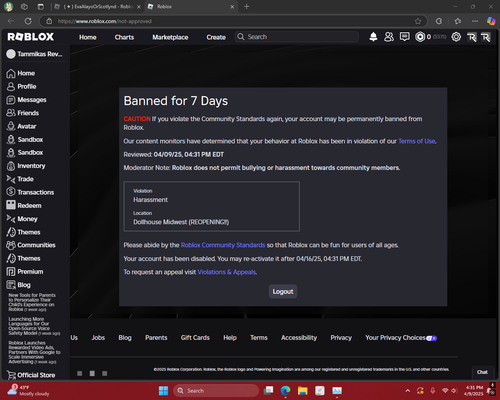Open Profile in the sidebar
Screen dimensions: 500x400
pos(21,86)
